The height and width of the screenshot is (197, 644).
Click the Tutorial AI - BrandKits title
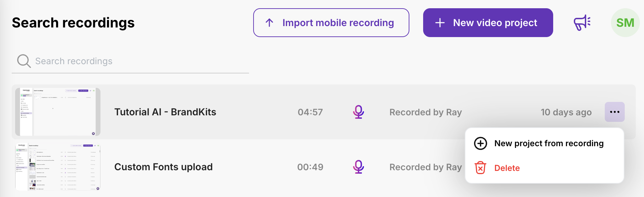point(165,112)
